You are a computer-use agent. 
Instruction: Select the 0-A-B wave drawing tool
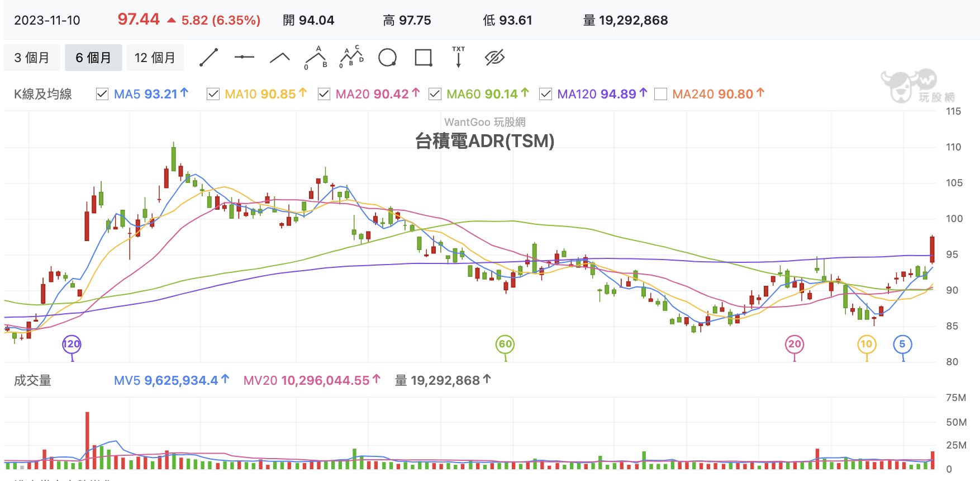click(316, 58)
